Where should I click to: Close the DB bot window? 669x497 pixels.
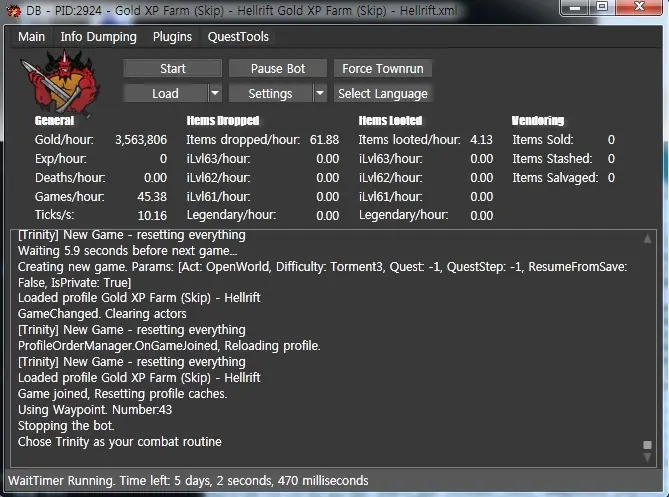[641, 7]
